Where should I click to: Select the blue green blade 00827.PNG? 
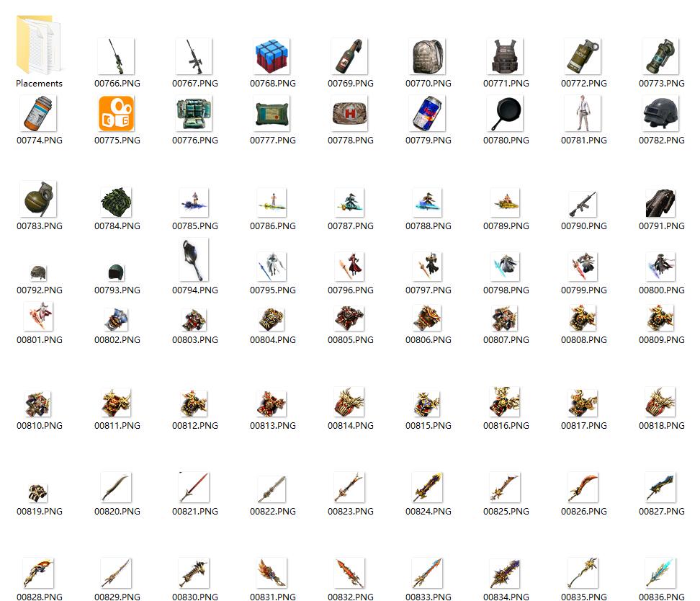(660, 487)
